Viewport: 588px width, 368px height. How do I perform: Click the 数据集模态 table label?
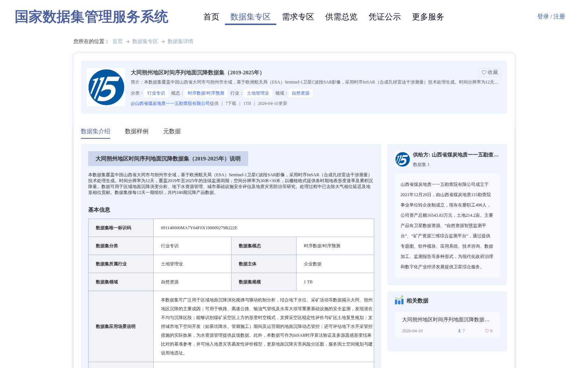250,246
